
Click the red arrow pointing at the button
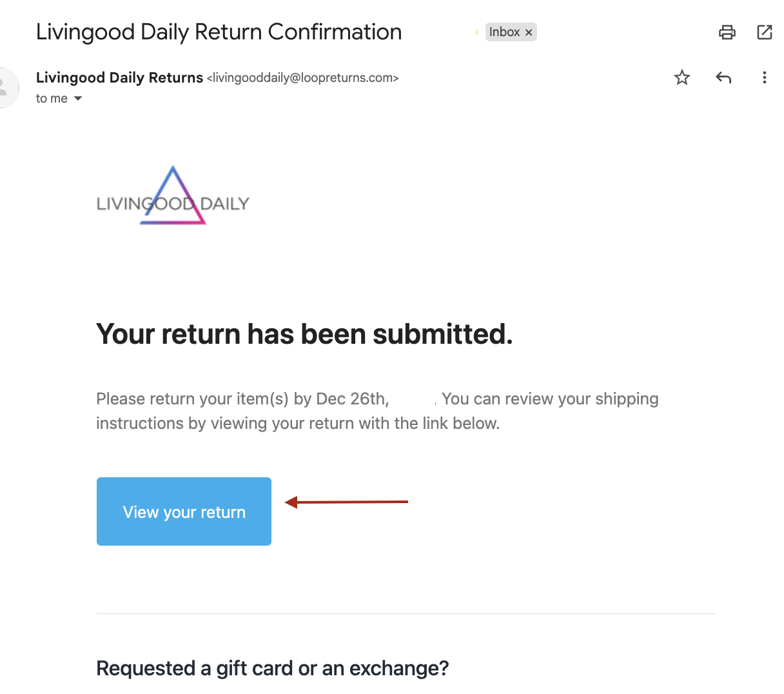347,502
